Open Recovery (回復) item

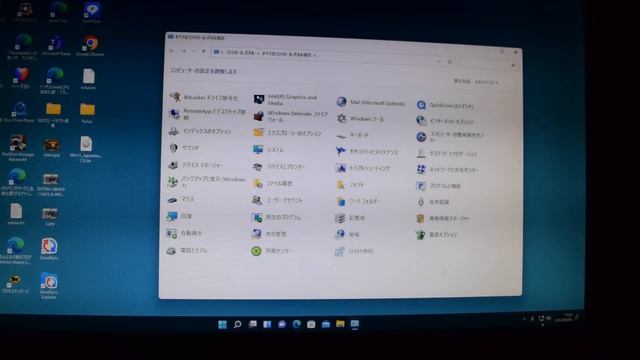180,216
